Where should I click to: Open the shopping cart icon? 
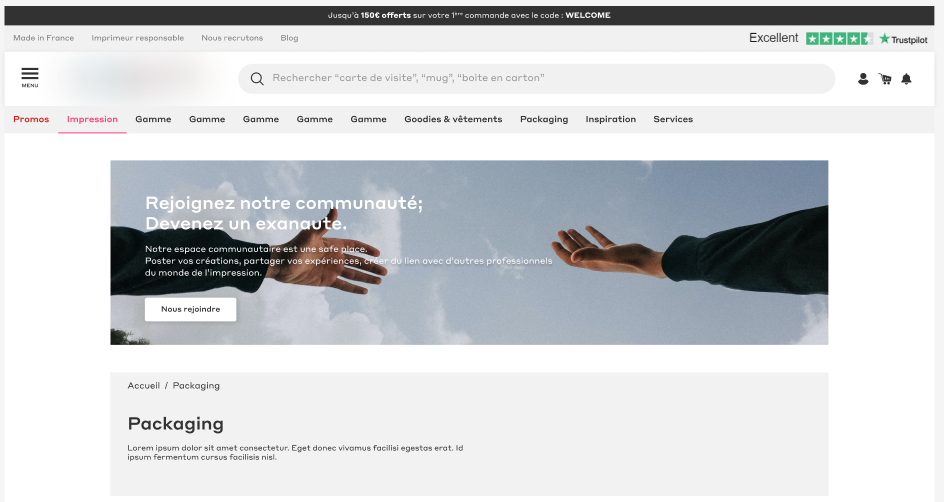(885, 79)
